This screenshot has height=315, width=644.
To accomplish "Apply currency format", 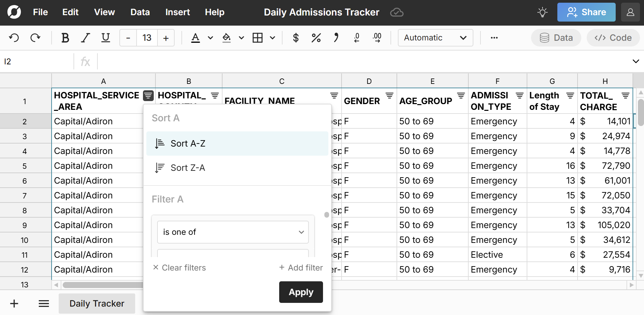I will 295,38.
